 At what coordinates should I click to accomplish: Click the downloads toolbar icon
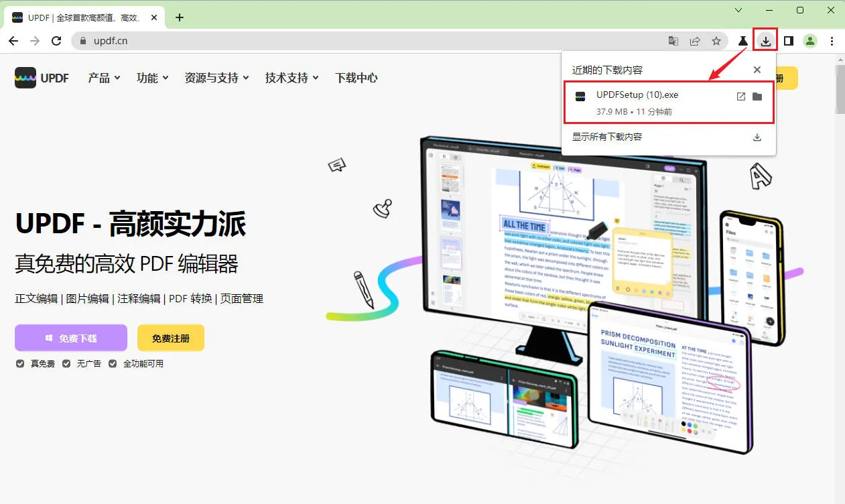point(765,41)
